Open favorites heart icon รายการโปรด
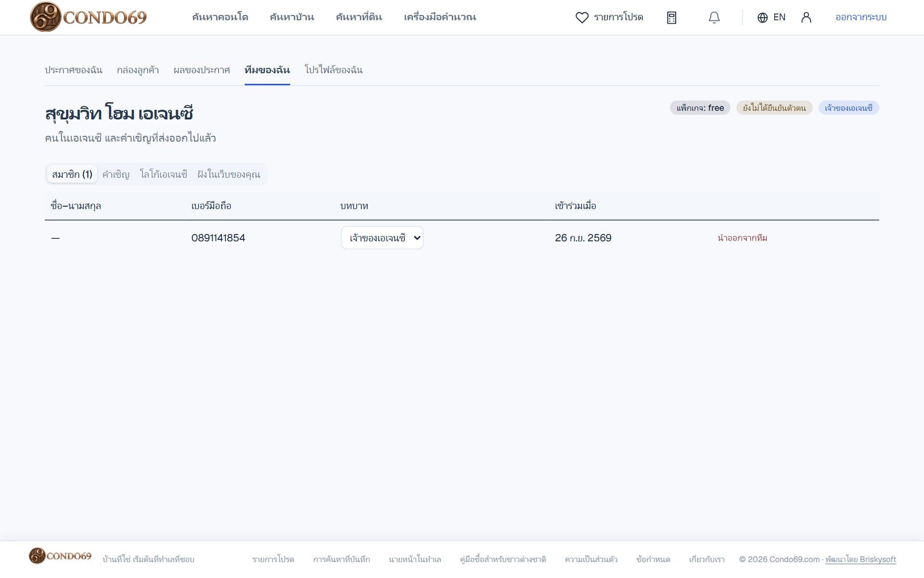Image resolution: width=924 pixels, height=578 pixels. [609, 17]
